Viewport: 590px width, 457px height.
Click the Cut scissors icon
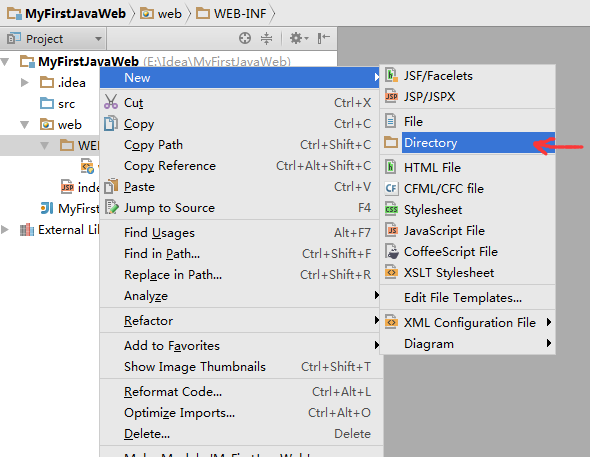pyautogui.click(x=111, y=102)
